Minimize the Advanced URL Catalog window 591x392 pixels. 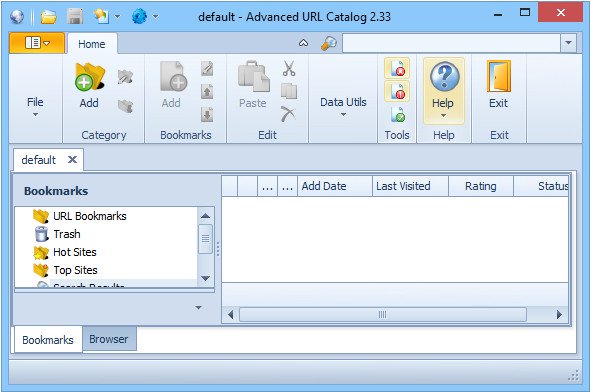(498, 15)
